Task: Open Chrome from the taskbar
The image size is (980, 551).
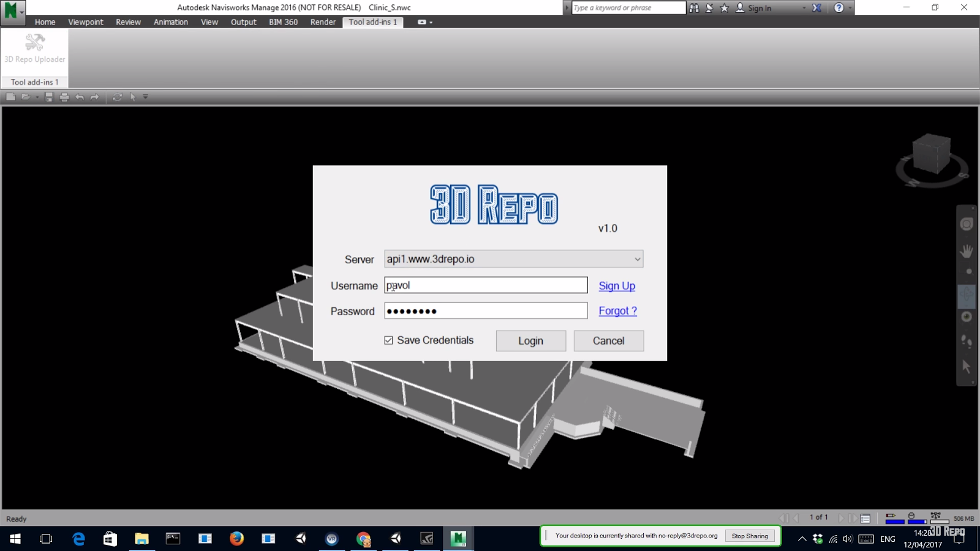Action: coord(364,539)
